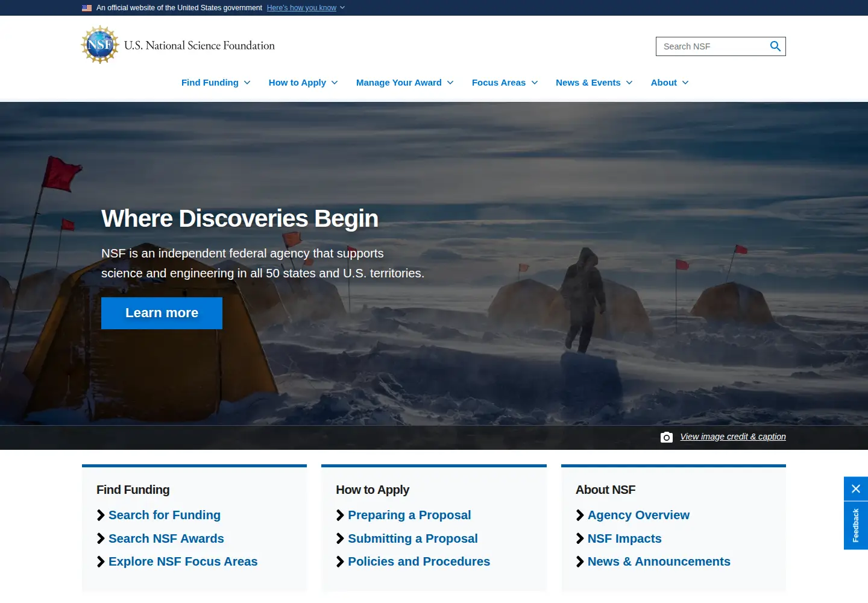Click the arrow icon beside Preparing a Proposal

pyautogui.click(x=340, y=515)
